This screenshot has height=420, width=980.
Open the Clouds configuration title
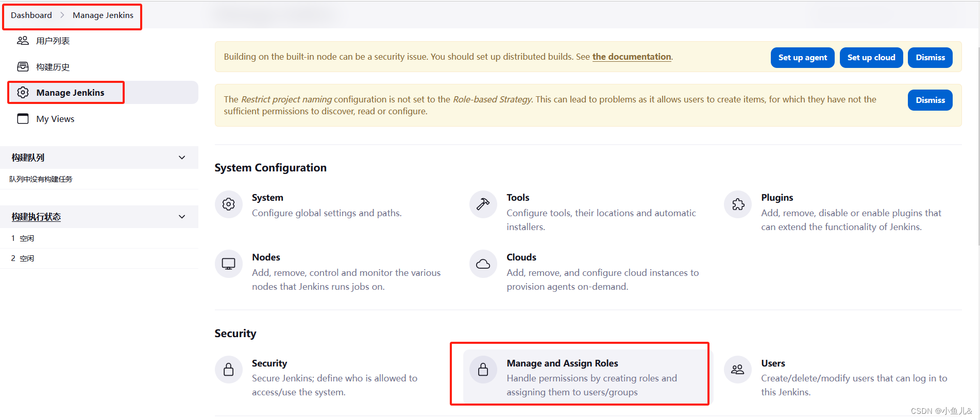tap(521, 257)
